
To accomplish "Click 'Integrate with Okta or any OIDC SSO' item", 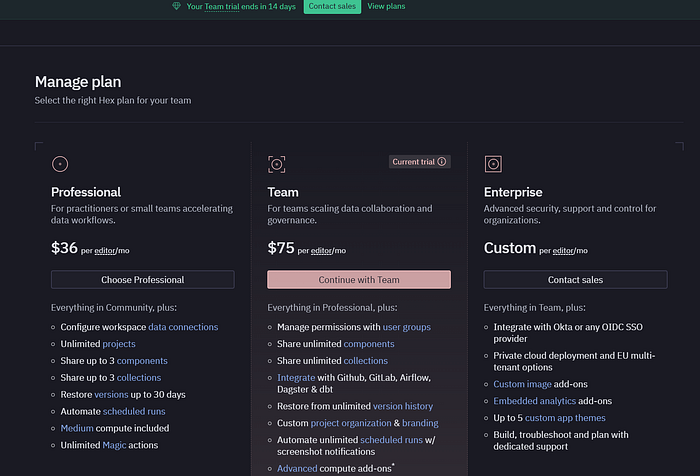I will 568,333.
